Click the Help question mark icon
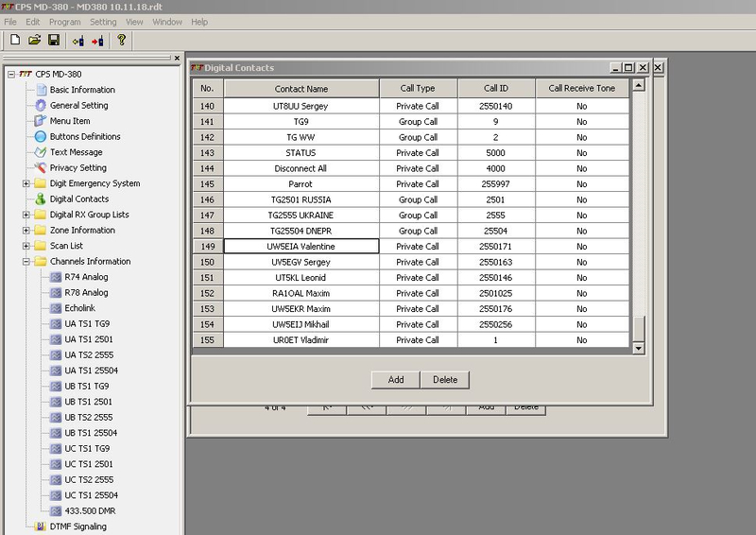This screenshot has width=756, height=535. click(122, 40)
